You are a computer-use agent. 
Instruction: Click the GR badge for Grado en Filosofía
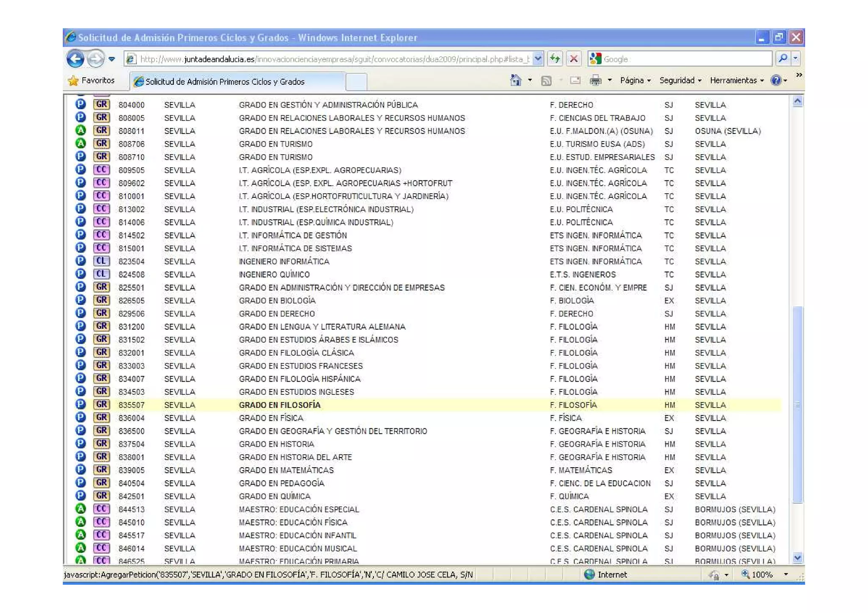tap(101, 405)
